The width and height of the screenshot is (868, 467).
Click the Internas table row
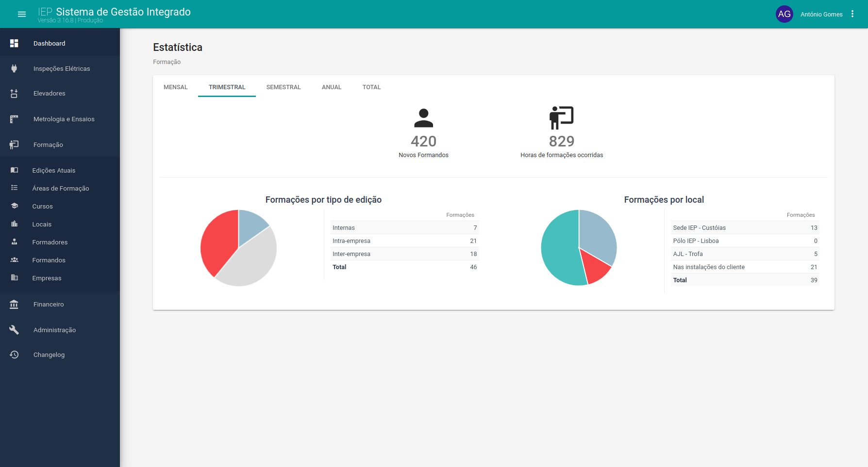(x=404, y=227)
